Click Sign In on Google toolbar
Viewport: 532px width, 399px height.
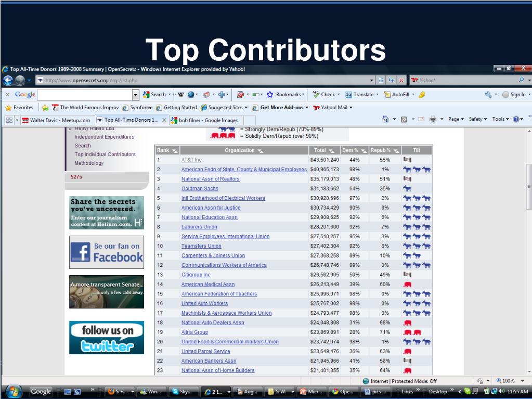514,95
